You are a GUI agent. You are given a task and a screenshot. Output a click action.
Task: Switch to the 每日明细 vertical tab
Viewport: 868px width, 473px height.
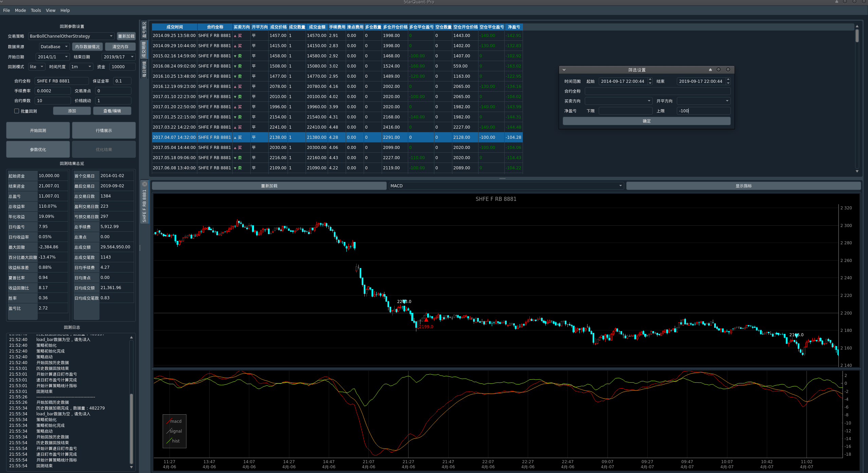(x=144, y=70)
